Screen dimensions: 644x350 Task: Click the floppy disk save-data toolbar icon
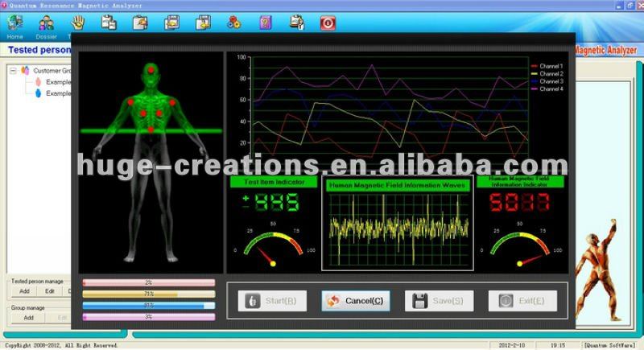(x=171, y=23)
